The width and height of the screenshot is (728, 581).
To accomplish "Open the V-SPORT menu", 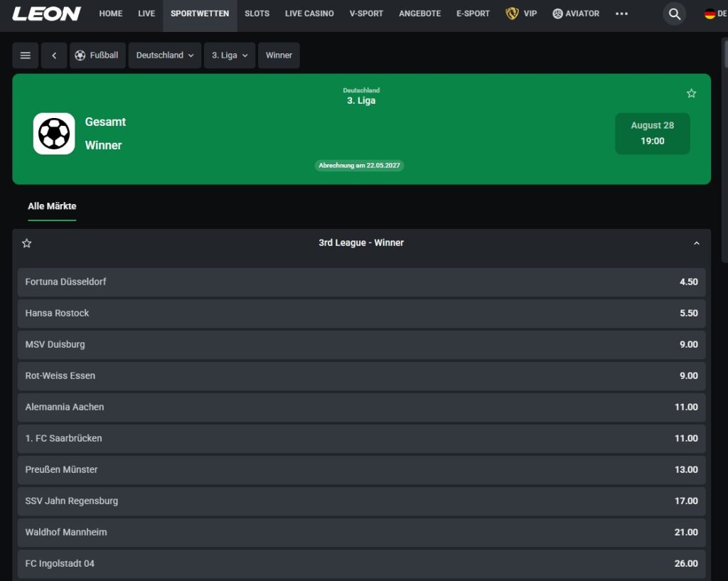I will click(366, 14).
